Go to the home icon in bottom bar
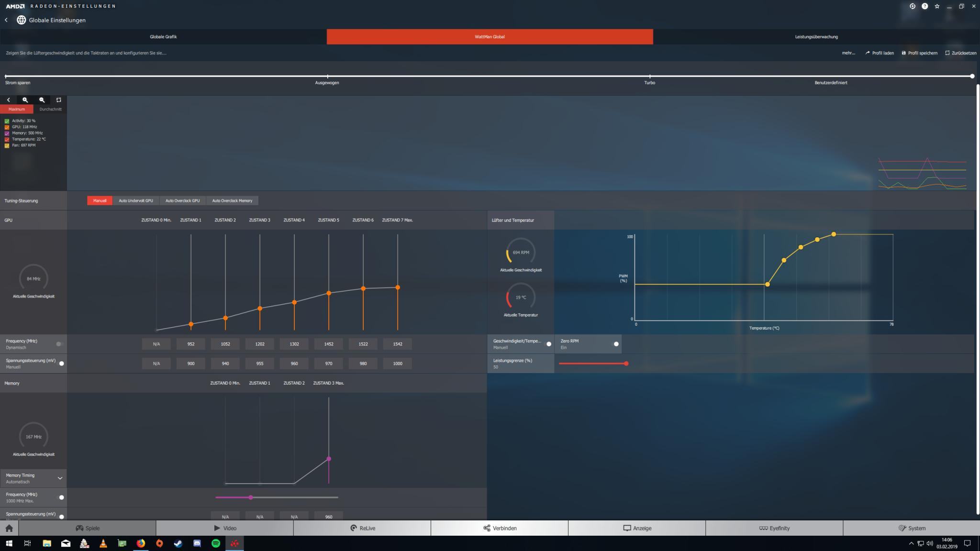This screenshot has height=551, width=980. (x=9, y=528)
